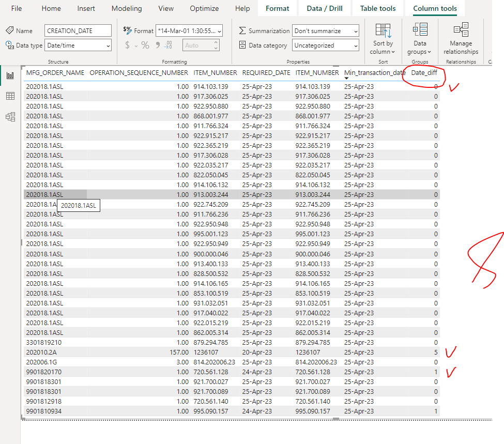This screenshot has width=504, height=444.
Task: Click the decimal places icon
Action: pos(168,45)
